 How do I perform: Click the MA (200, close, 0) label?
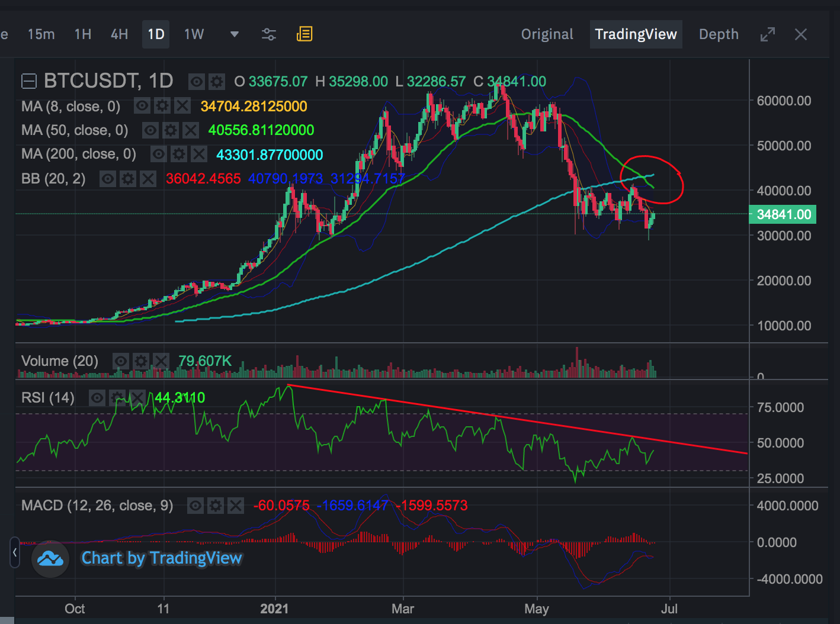click(x=79, y=155)
